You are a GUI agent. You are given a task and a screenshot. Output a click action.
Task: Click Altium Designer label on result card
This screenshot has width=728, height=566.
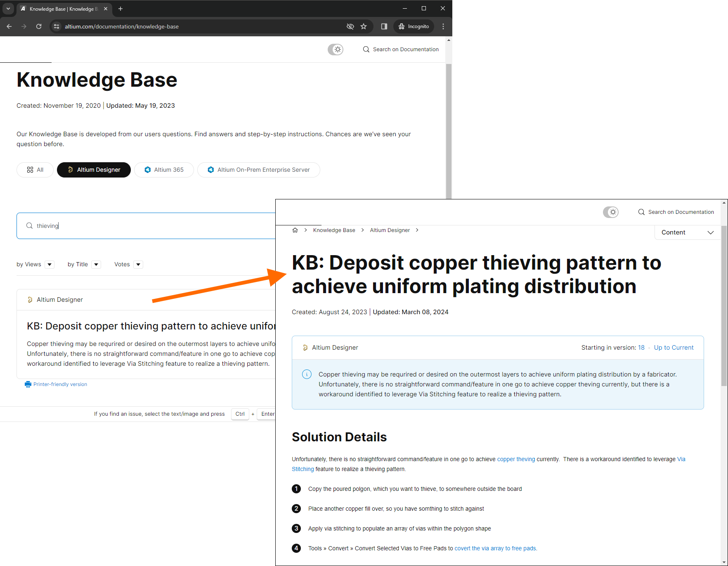(x=59, y=300)
